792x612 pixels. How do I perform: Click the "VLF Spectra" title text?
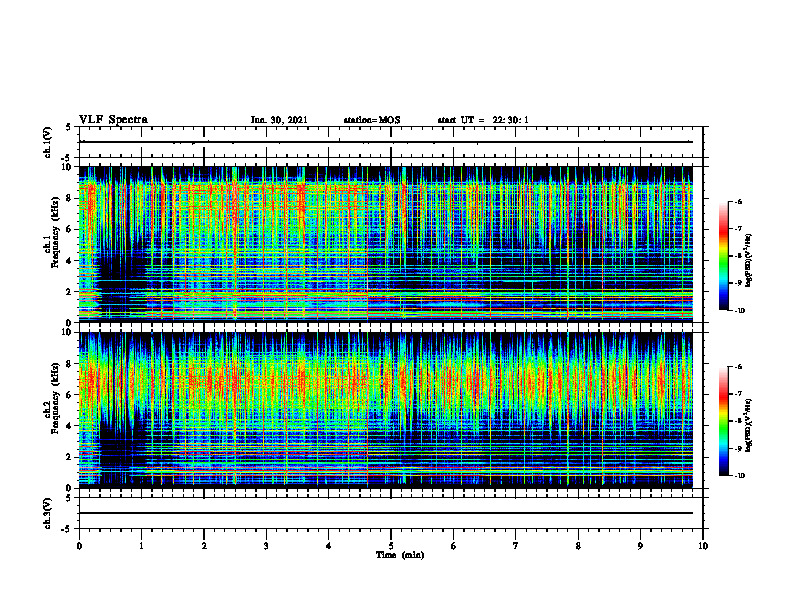[113, 120]
